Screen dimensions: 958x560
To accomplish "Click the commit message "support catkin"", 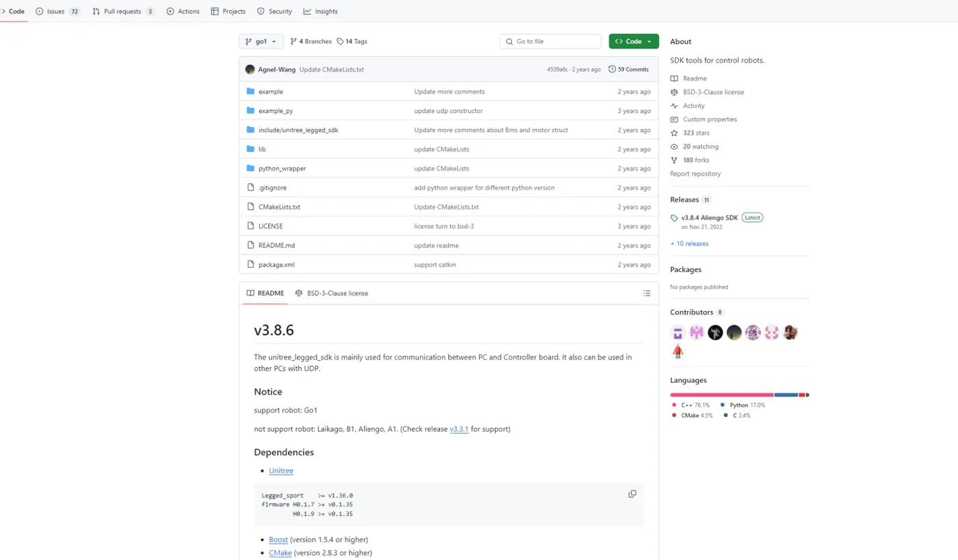I will point(435,265).
